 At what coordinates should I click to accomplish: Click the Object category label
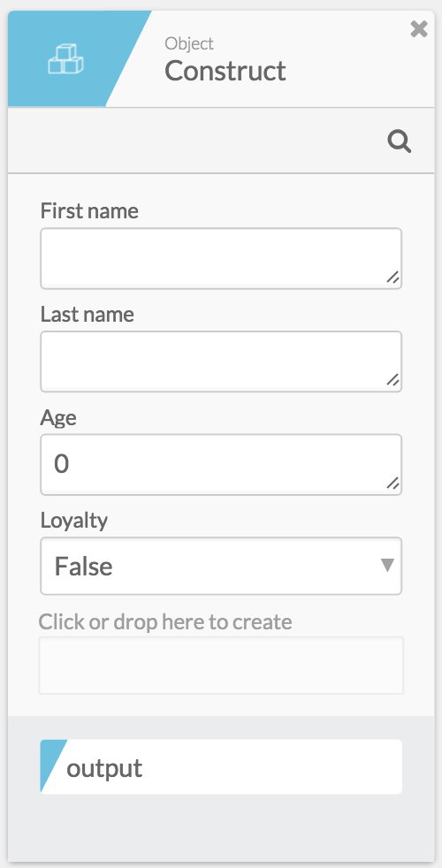[189, 43]
